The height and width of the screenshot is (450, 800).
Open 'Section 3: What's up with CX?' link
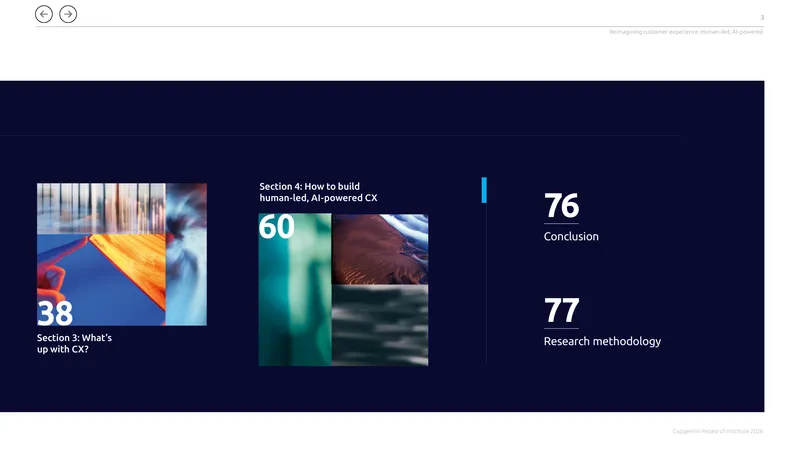tap(74, 343)
